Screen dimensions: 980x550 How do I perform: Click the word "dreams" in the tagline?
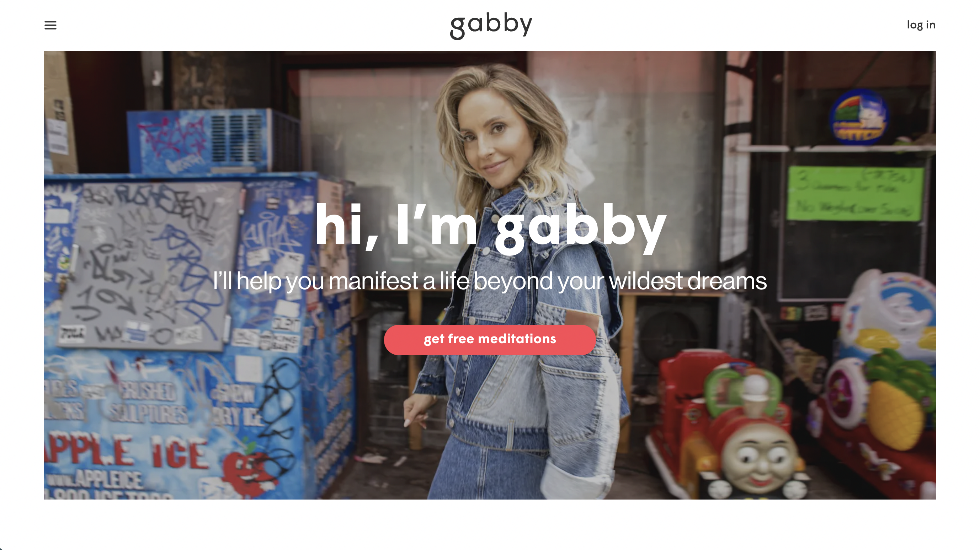(x=726, y=281)
